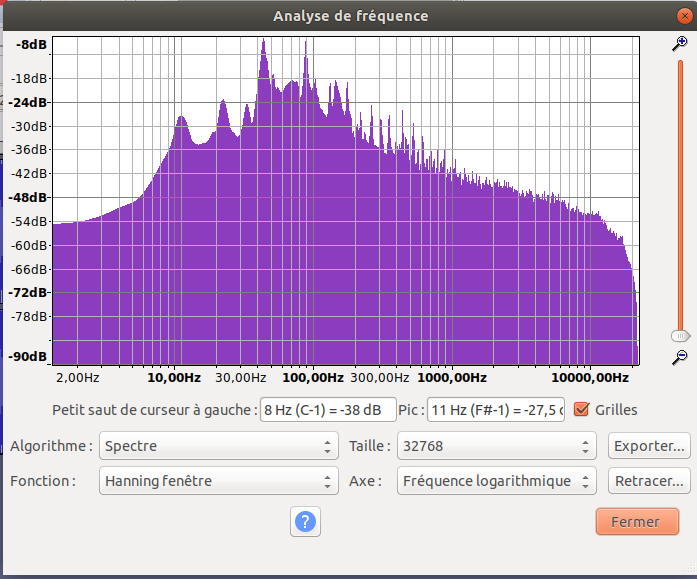Click the tallest spectrum peak near 45 Hz

point(264,42)
